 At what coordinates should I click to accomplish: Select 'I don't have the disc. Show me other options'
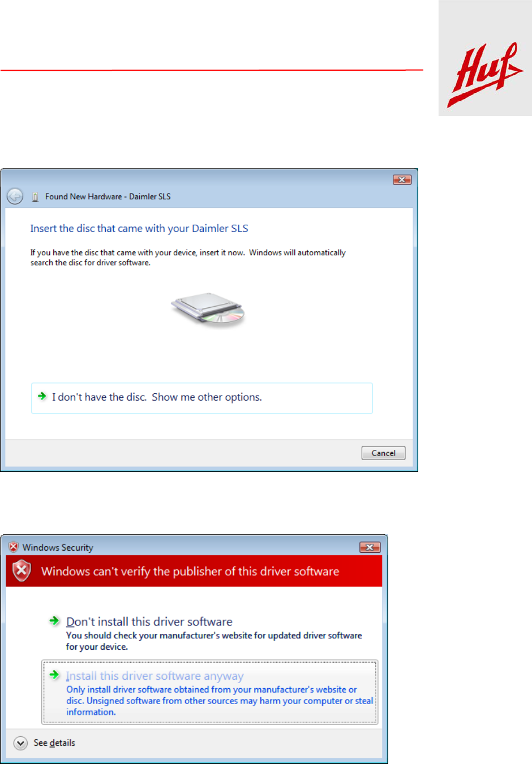pos(202,398)
